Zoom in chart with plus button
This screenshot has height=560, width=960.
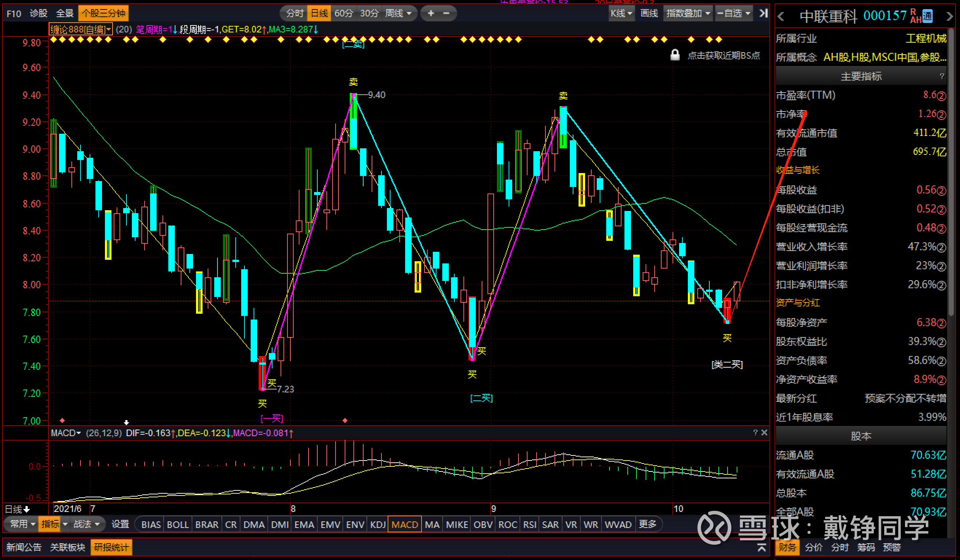[x=431, y=13]
